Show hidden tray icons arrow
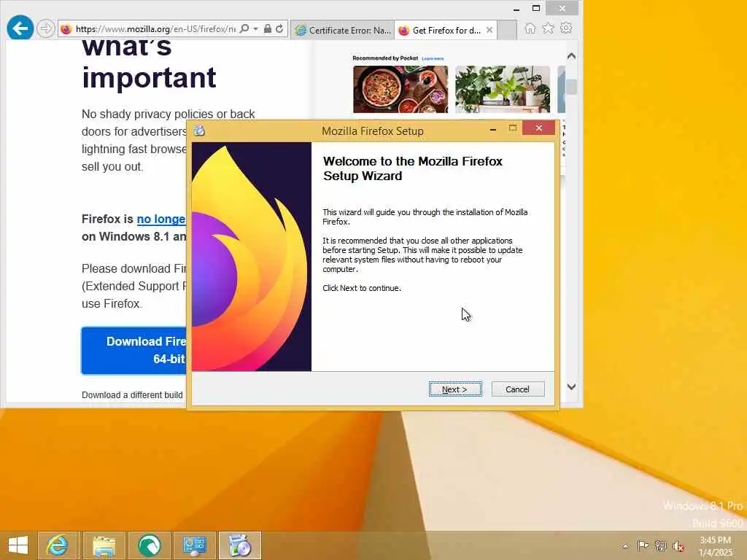The image size is (747, 560). pos(625,546)
